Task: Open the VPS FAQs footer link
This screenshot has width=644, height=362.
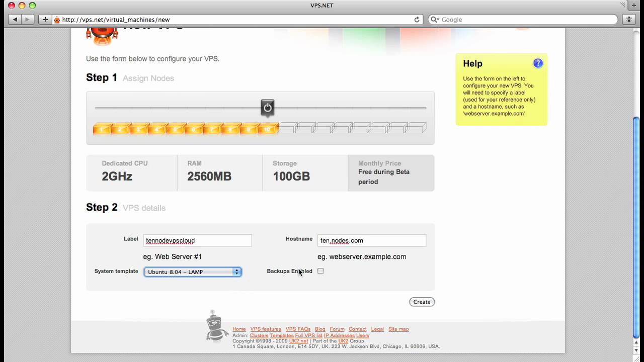Action: click(298, 329)
